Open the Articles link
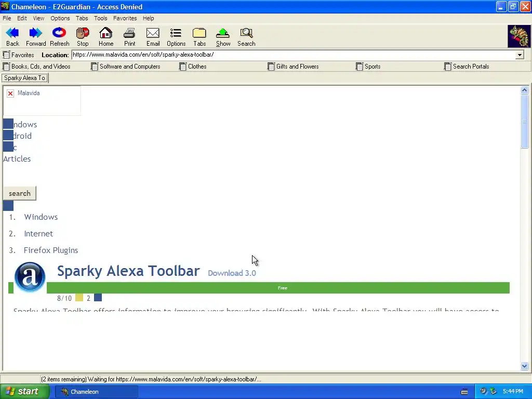The image size is (532, 399). click(17, 159)
